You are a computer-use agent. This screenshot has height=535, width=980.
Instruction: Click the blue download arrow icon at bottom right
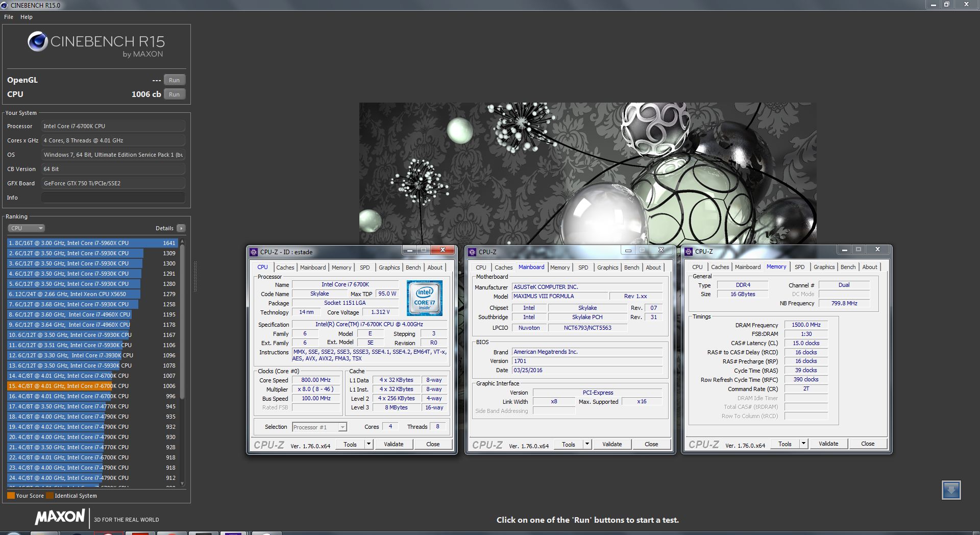click(951, 490)
